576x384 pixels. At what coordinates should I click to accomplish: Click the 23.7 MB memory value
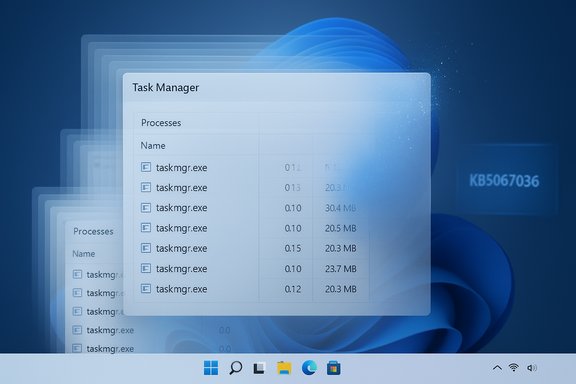341,269
